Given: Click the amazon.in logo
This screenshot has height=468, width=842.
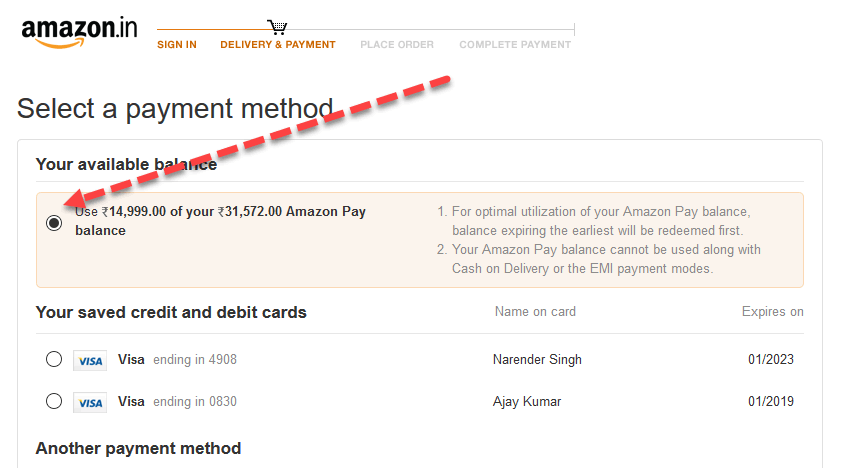Looking at the screenshot, I should (79, 32).
